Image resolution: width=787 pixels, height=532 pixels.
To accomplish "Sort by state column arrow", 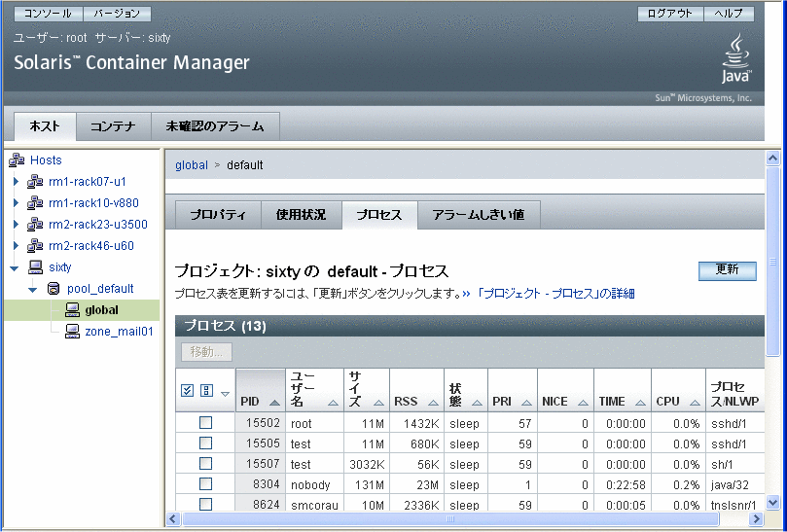I will coord(477,403).
